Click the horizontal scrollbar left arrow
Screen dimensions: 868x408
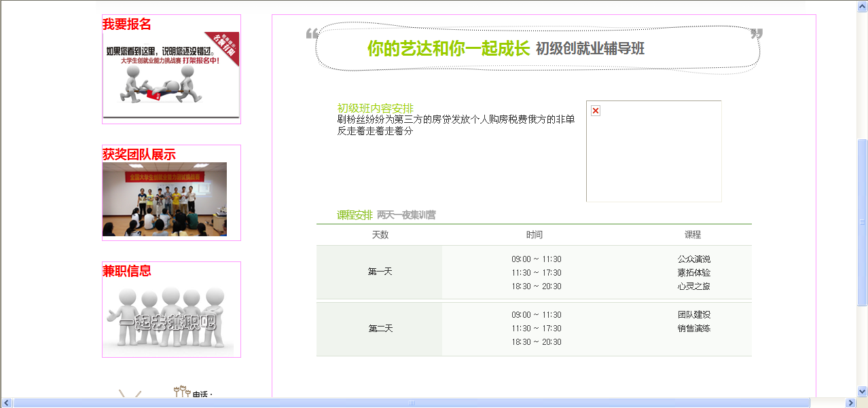point(6,403)
